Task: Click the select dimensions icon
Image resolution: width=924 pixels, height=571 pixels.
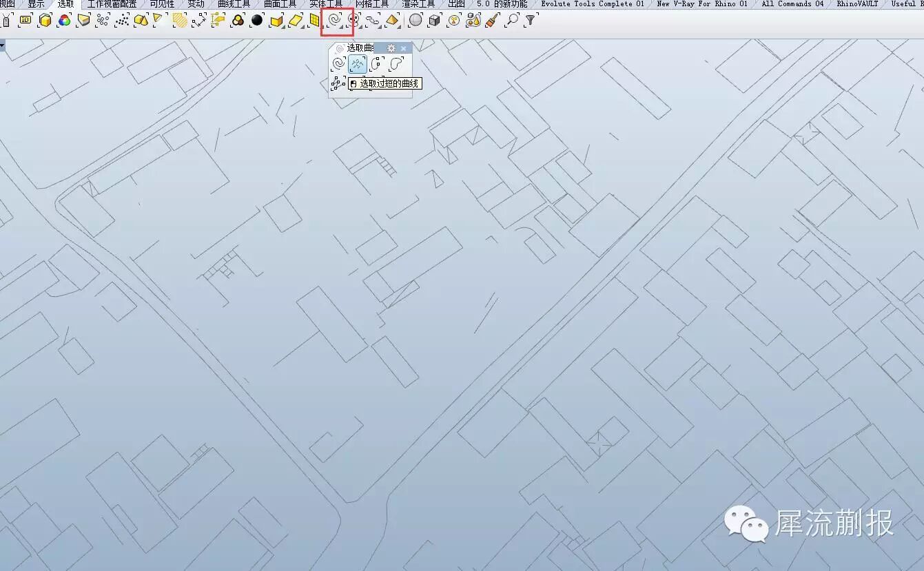Action: click(199, 20)
